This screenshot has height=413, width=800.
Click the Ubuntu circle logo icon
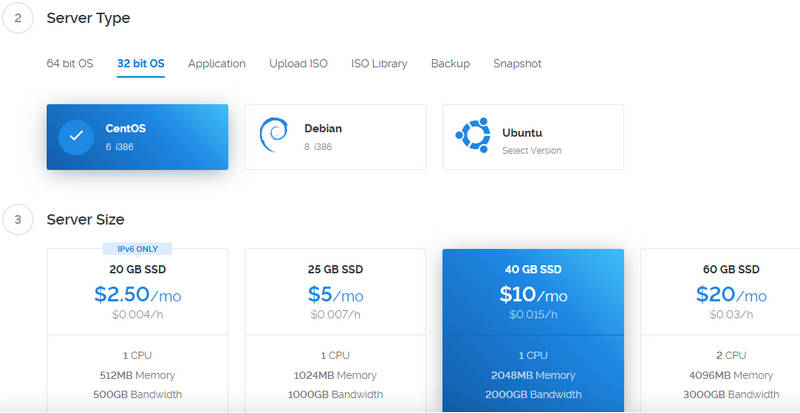pyautogui.click(x=471, y=136)
